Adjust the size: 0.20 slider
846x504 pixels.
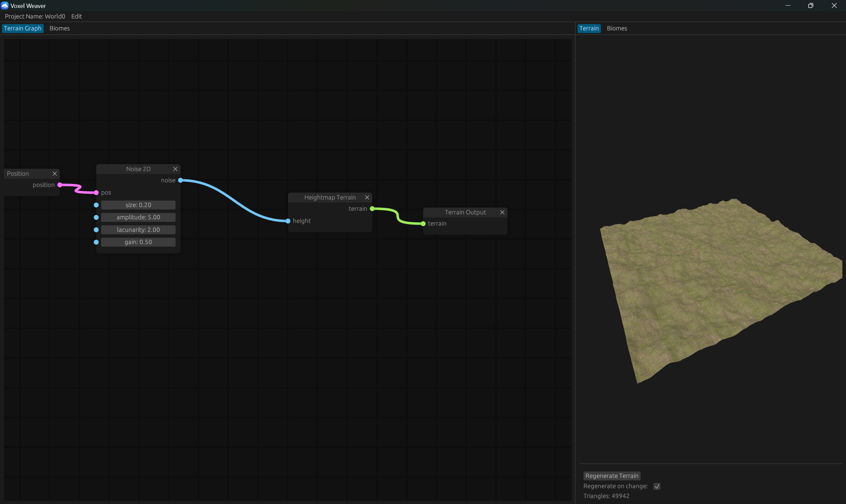138,205
